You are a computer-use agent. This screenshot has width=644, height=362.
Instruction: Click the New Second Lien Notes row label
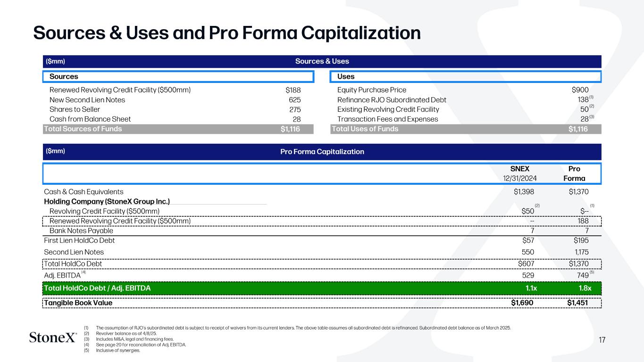tap(87, 100)
